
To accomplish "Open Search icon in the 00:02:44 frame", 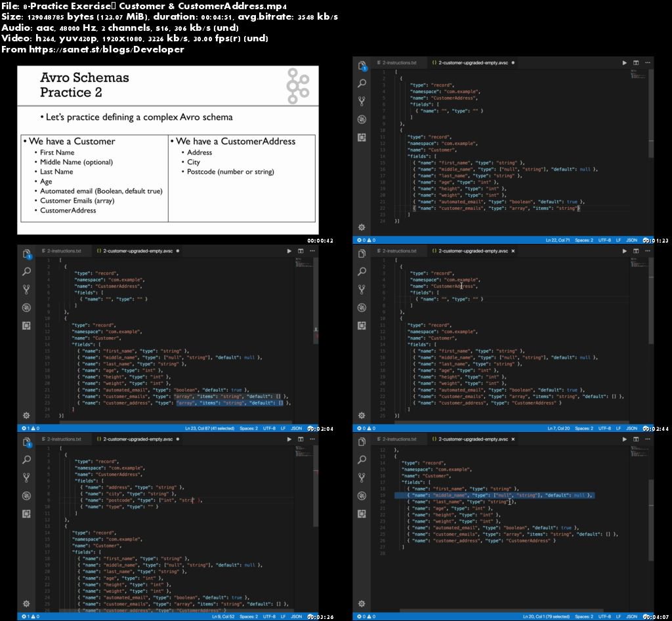I will click(362, 271).
